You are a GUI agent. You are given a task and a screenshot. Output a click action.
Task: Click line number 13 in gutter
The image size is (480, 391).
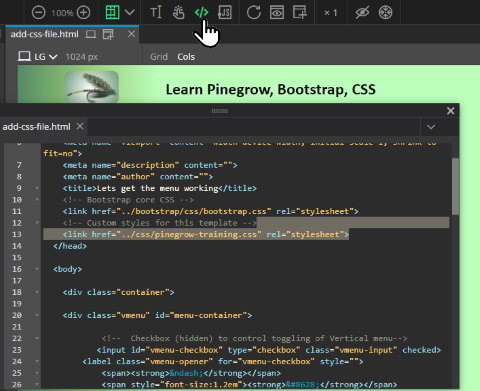click(17, 234)
